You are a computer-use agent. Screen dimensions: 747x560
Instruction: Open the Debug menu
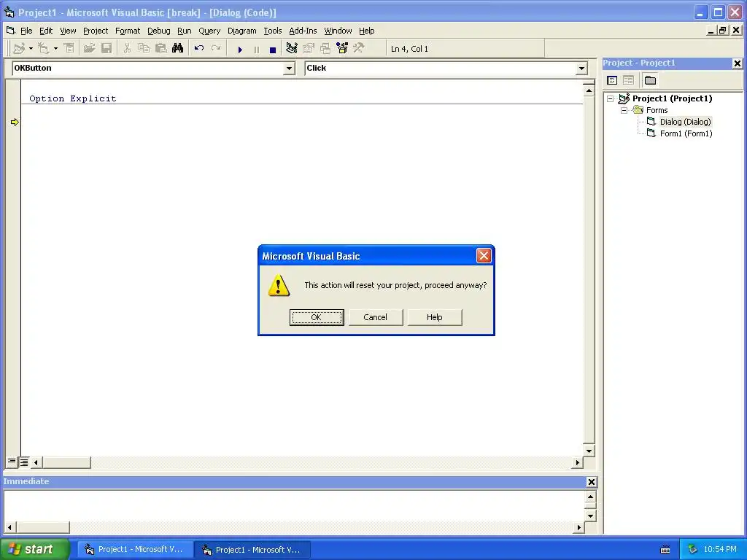[x=158, y=31]
